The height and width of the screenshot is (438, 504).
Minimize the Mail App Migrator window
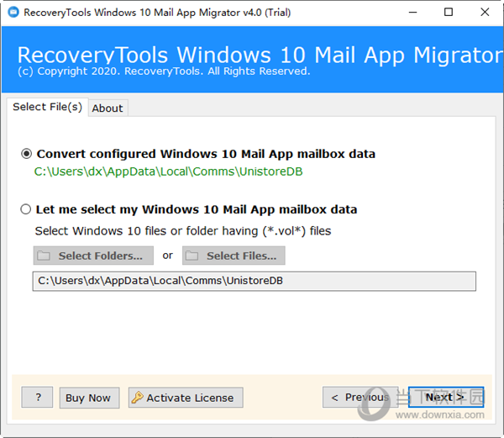click(412, 13)
